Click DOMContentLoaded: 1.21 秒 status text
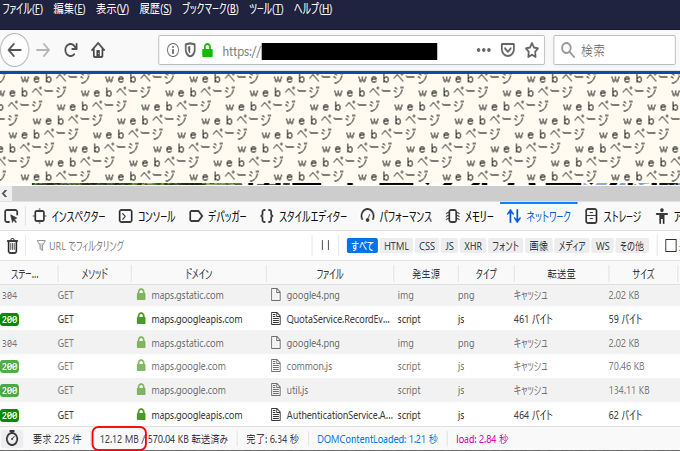680x451 pixels. click(377, 439)
